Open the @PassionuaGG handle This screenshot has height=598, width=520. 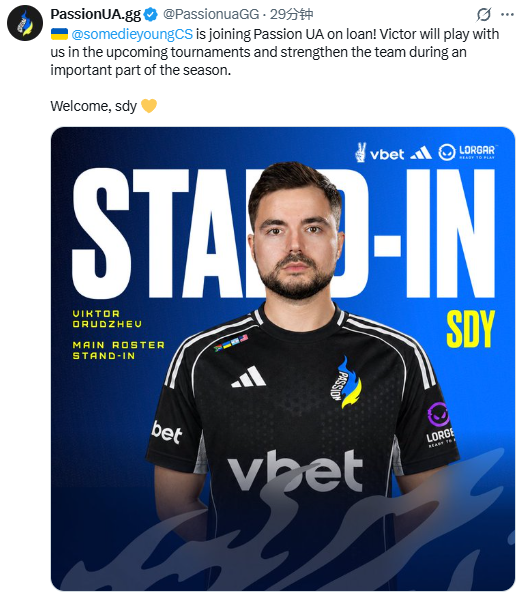coord(211,14)
